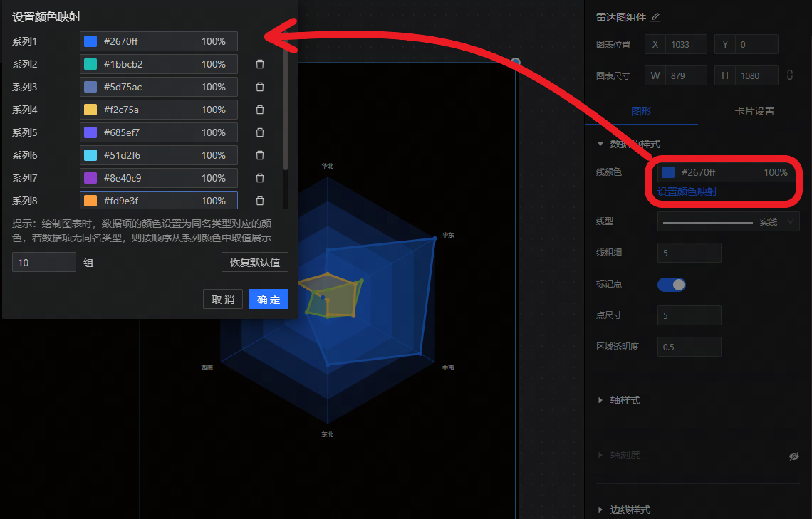The width and height of the screenshot is (812, 519).
Task: Delete the 系列6 color entry
Action: tap(260, 155)
